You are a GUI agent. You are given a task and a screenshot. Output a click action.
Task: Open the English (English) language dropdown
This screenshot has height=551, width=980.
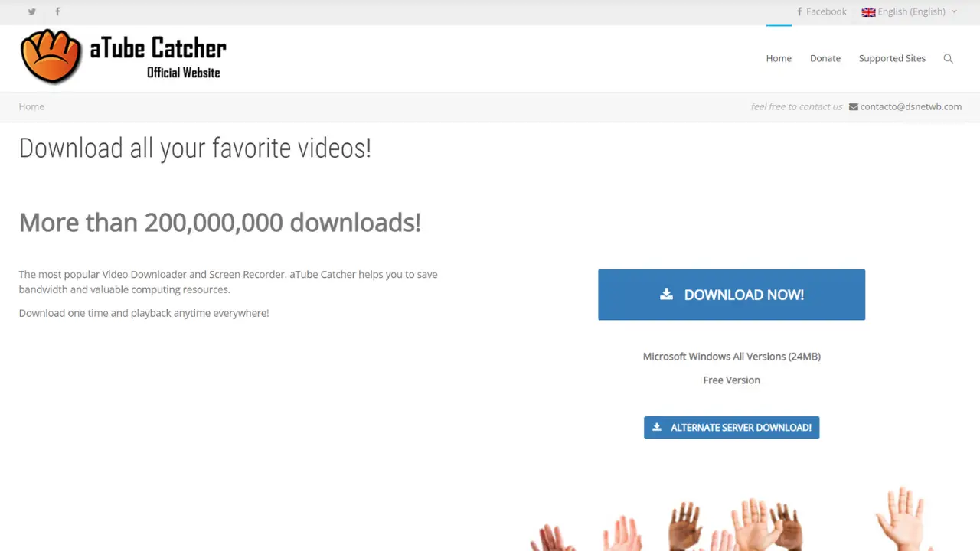[911, 11]
